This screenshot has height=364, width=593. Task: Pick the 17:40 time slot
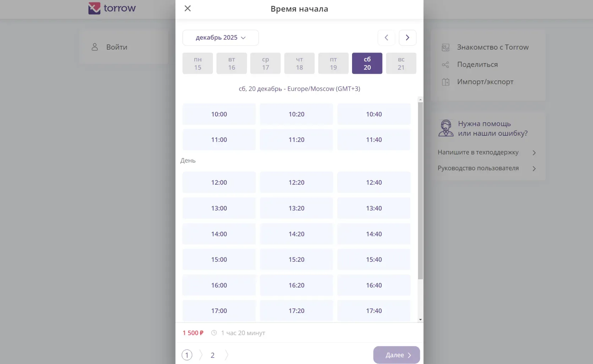(374, 311)
